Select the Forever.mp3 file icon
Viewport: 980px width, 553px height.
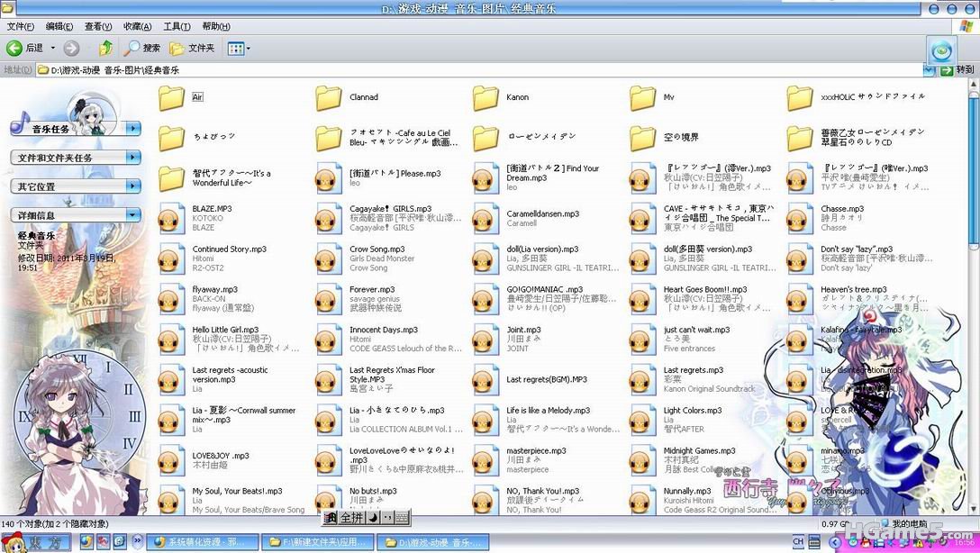pos(329,299)
